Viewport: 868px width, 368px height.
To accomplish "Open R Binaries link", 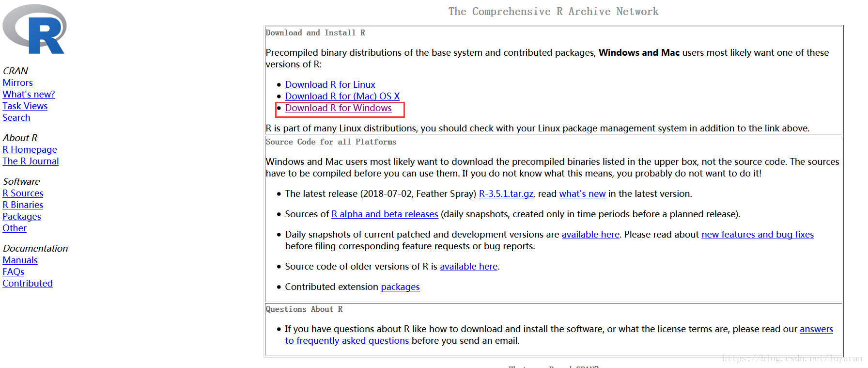I will click(x=23, y=205).
